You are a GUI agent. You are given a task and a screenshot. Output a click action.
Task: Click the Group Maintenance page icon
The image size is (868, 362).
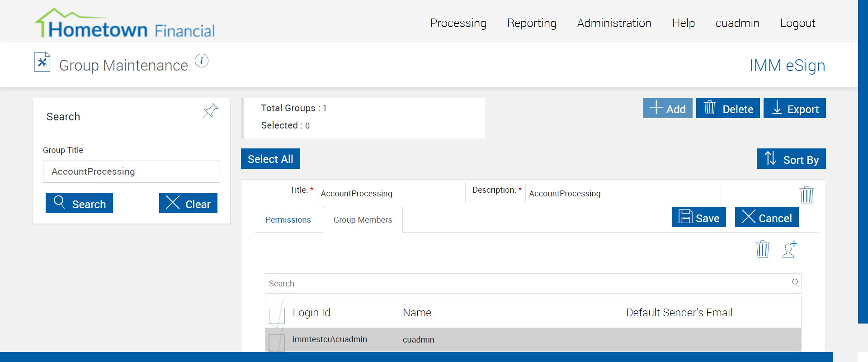42,62
